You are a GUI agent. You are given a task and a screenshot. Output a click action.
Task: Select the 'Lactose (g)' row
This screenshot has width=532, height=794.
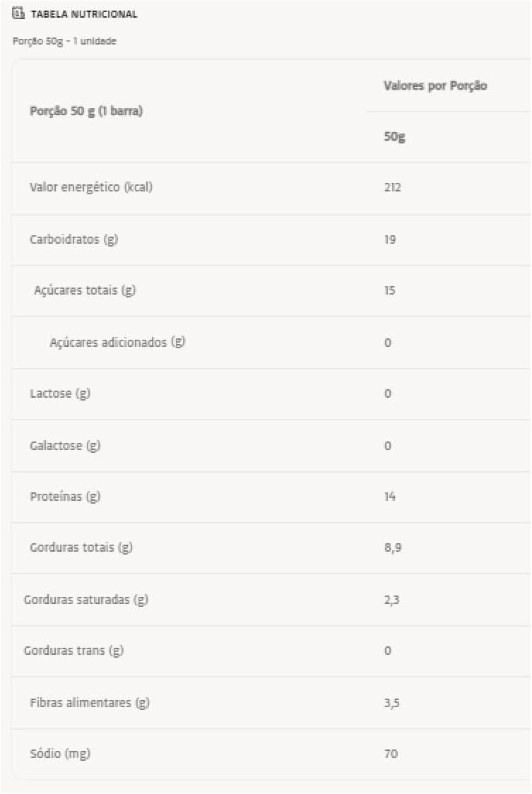60,393
